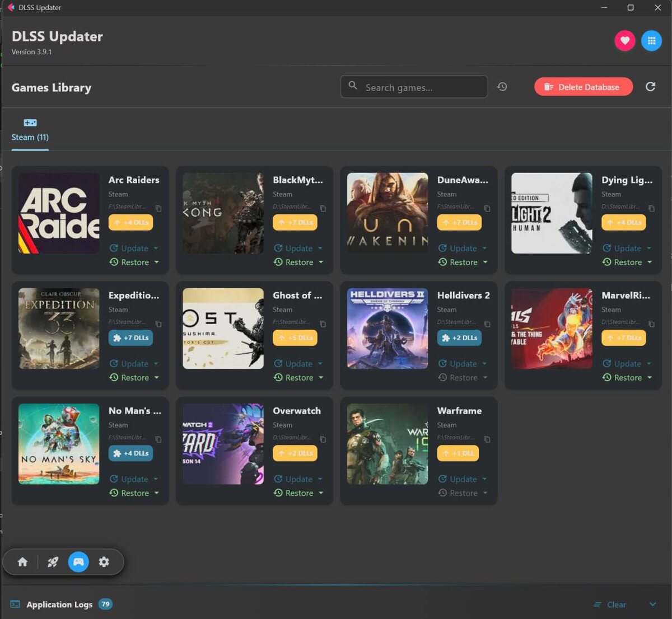Copy the BlackMyth path
The height and width of the screenshot is (619, 672).
(323, 208)
